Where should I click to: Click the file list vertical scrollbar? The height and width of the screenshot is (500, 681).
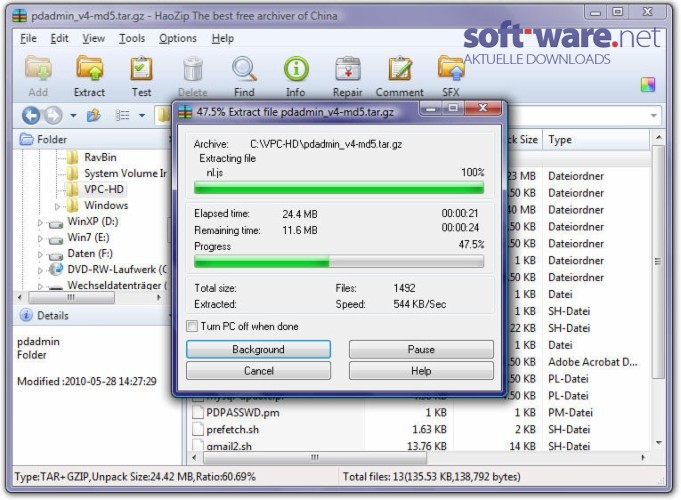[x=658, y=262]
